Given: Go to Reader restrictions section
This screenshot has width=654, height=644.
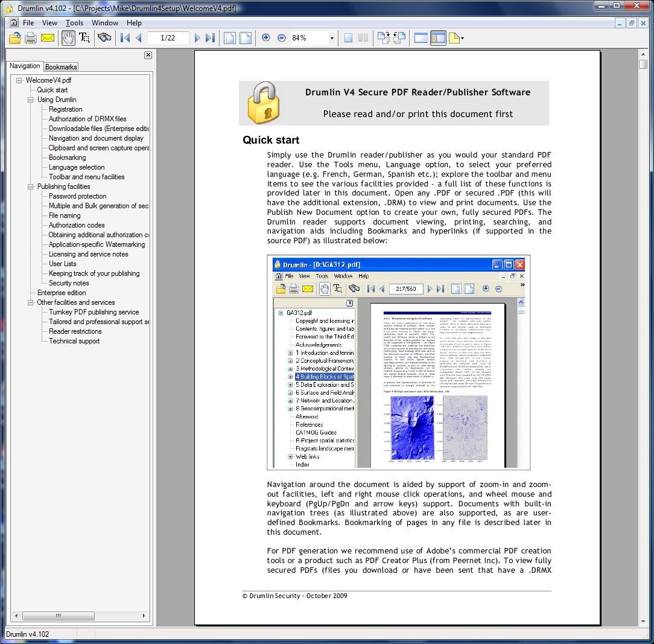Looking at the screenshot, I should 75,331.
